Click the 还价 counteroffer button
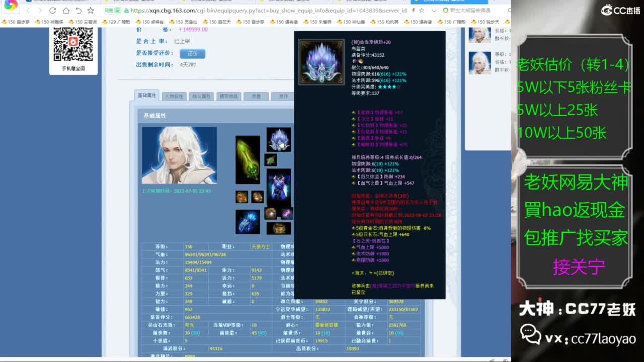The height and width of the screenshot is (362, 644). click(x=192, y=53)
